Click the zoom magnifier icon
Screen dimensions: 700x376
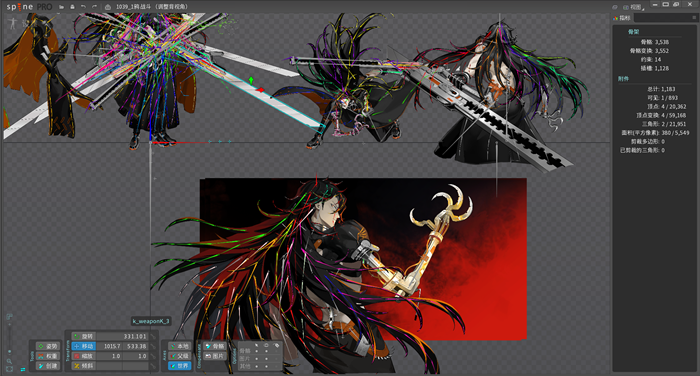pyautogui.click(x=9, y=361)
